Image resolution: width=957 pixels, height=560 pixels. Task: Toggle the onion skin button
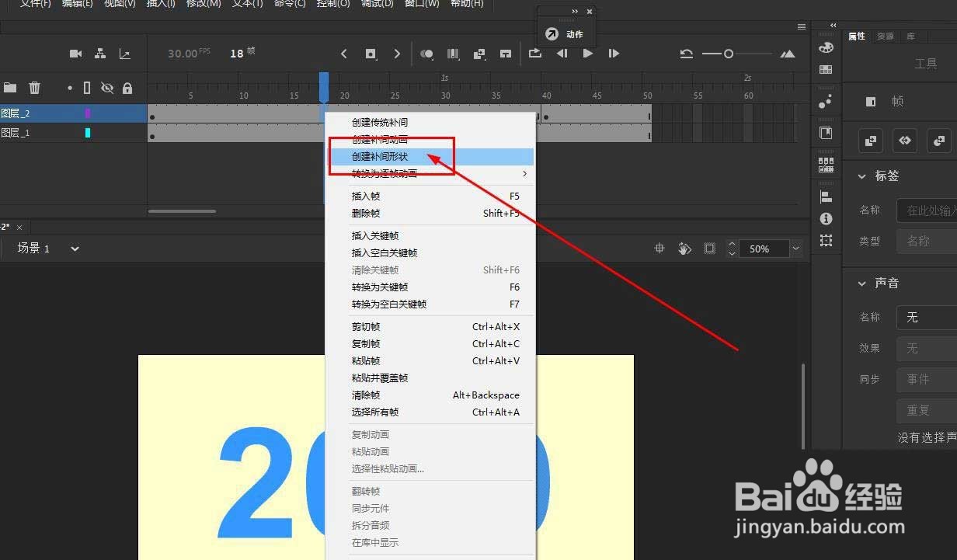[x=426, y=54]
